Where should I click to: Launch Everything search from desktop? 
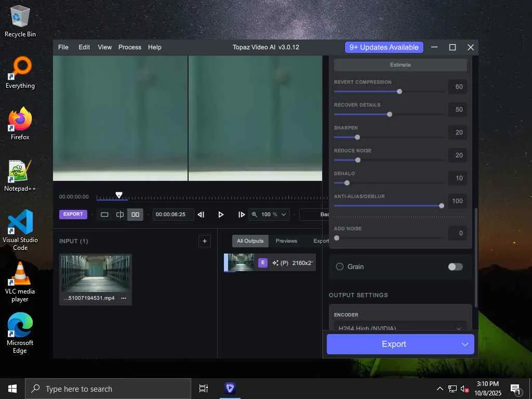pyautogui.click(x=20, y=73)
